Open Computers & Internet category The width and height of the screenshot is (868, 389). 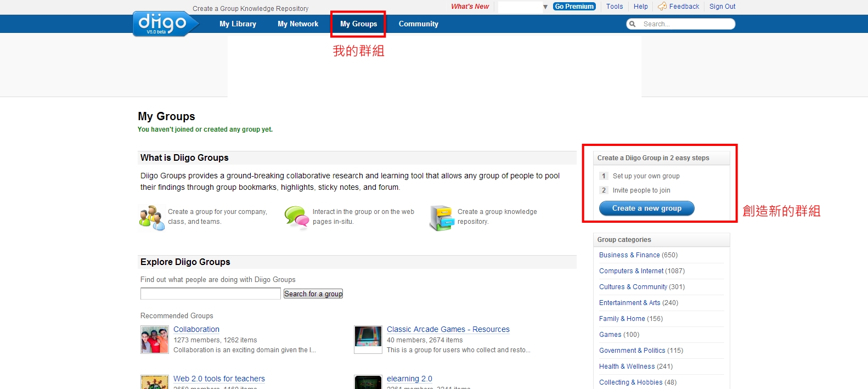click(x=631, y=271)
